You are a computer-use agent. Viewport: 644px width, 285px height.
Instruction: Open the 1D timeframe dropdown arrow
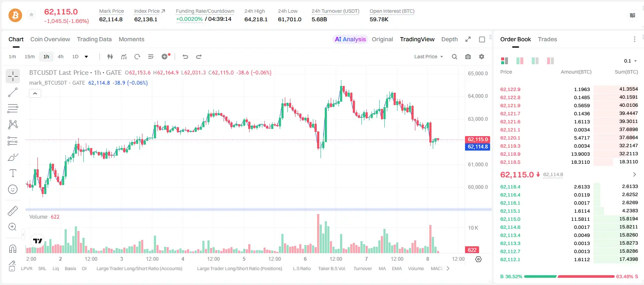point(86,57)
